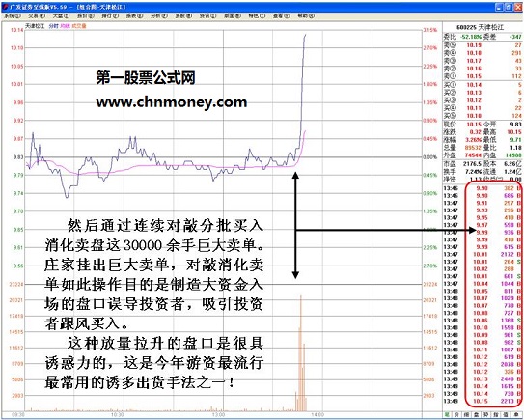Open the 报价 menu
Screen dimensions: 524x420
click(86, 15)
